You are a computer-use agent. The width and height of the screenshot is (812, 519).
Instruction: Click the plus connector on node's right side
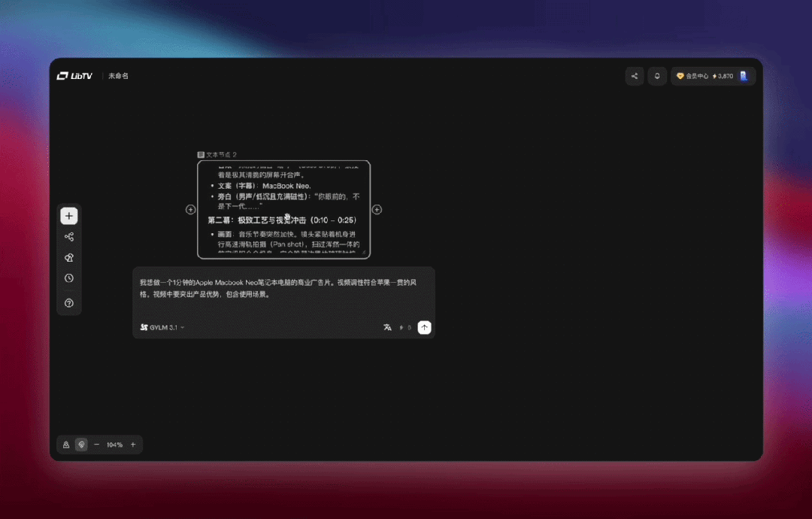377,210
